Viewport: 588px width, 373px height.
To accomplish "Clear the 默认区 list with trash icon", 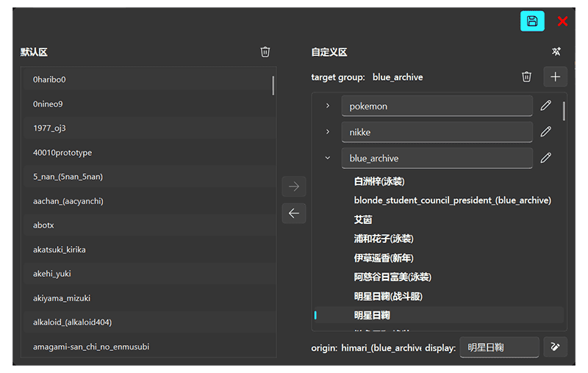I will 265,51.
